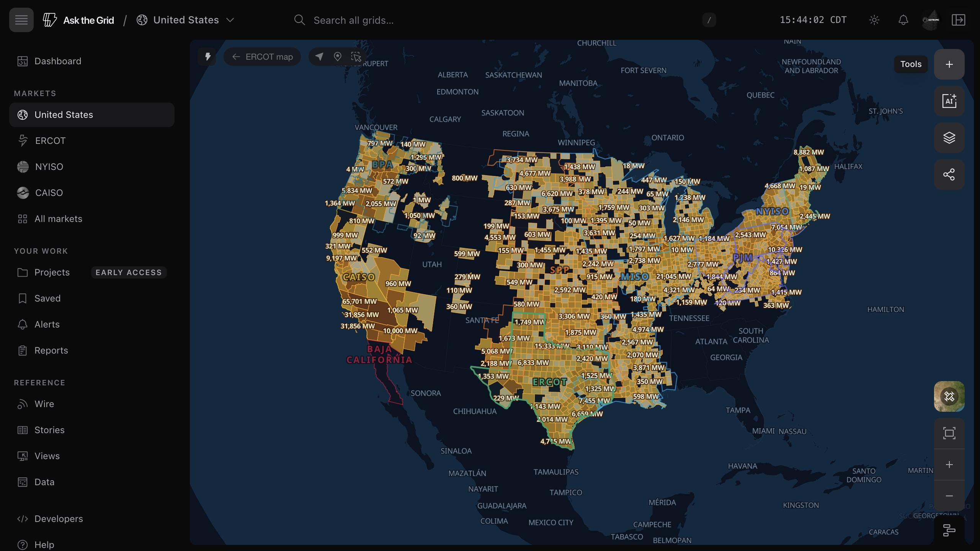Open the Tools plus button

[949, 64]
